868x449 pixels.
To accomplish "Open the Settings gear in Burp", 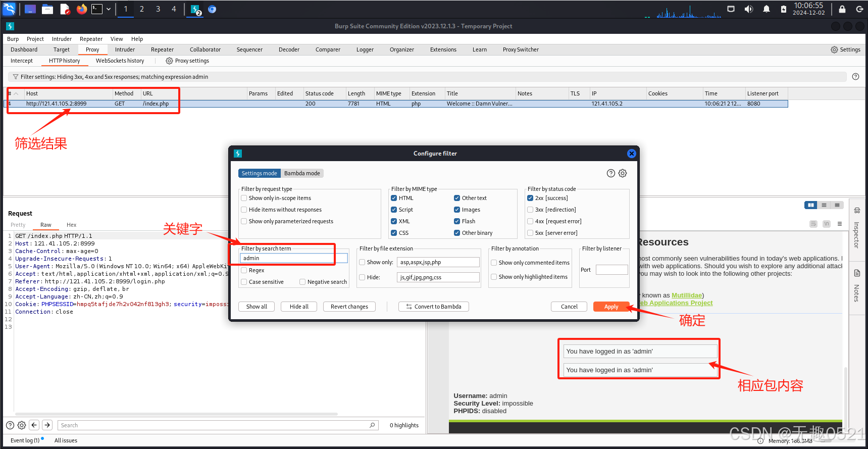I will pos(845,49).
